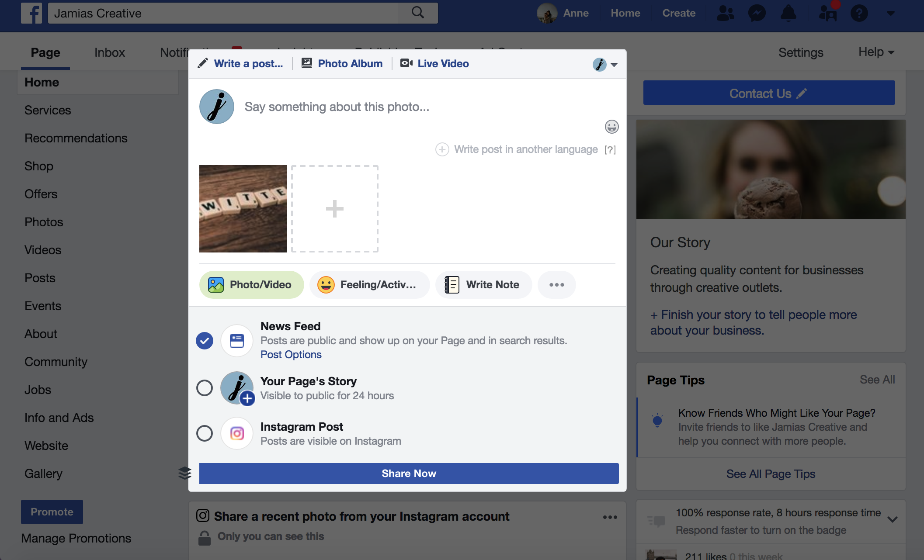Select Write a post tab

point(240,64)
